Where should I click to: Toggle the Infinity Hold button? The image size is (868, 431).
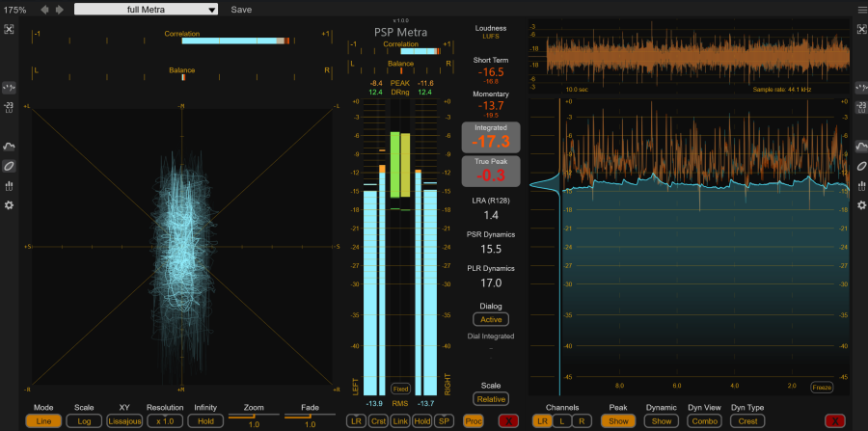(x=205, y=420)
